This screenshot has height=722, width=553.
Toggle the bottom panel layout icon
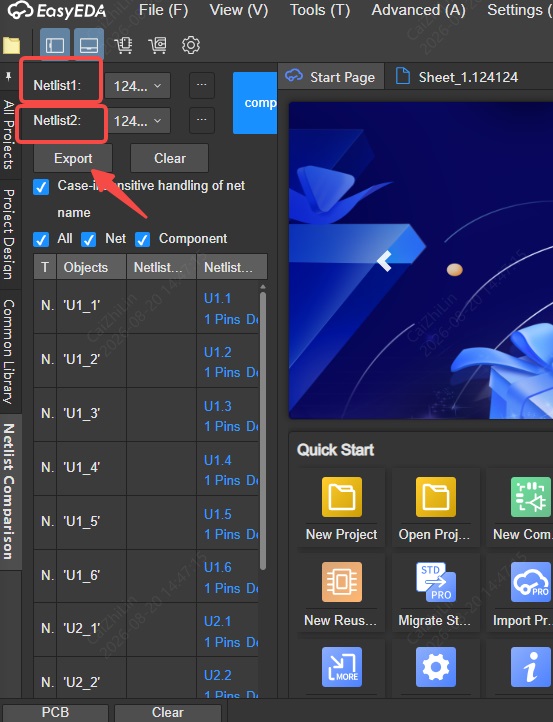tap(89, 45)
